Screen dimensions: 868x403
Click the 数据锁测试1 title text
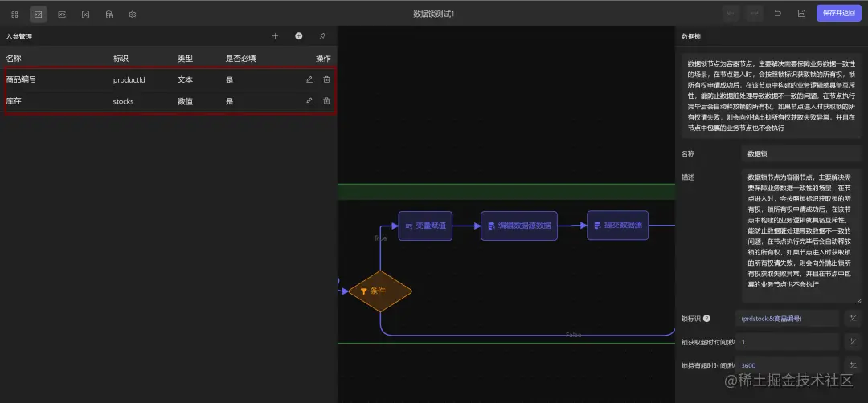(x=433, y=14)
